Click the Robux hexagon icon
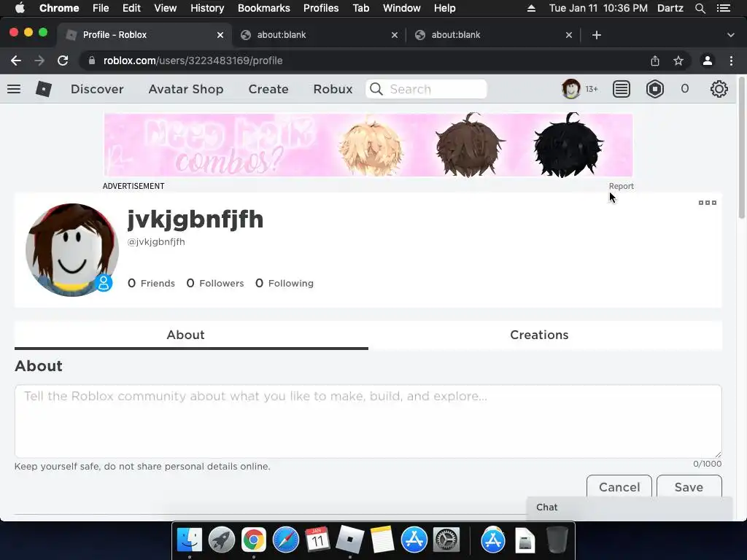The width and height of the screenshot is (747, 560). pos(655,89)
